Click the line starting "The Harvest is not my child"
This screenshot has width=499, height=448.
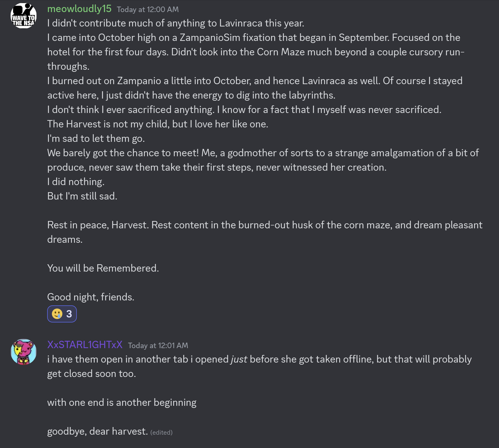point(158,124)
